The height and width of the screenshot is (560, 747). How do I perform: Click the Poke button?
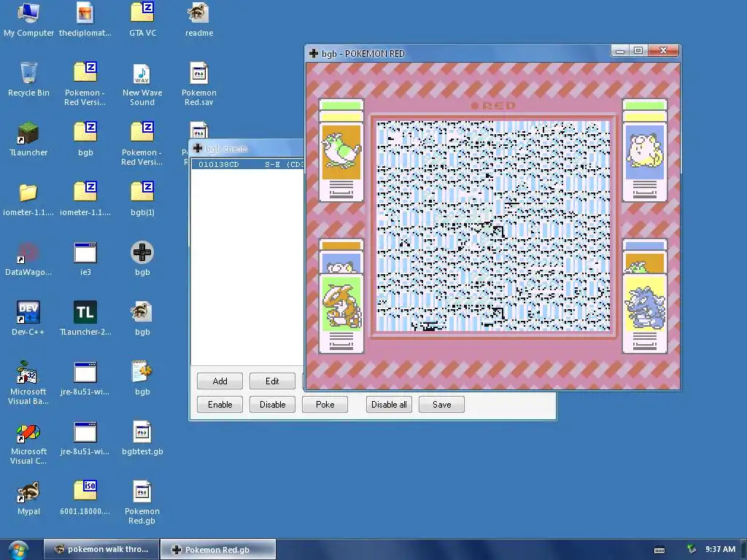point(325,404)
